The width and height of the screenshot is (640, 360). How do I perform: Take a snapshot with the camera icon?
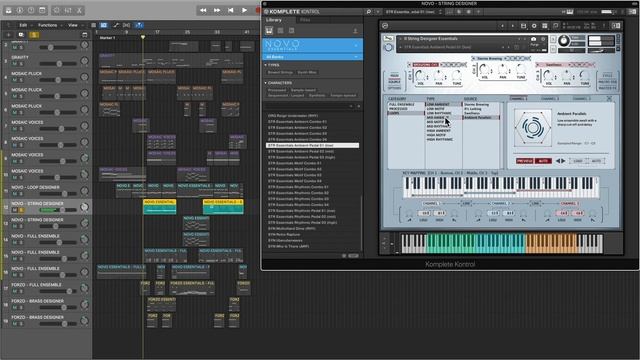coord(533,39)
